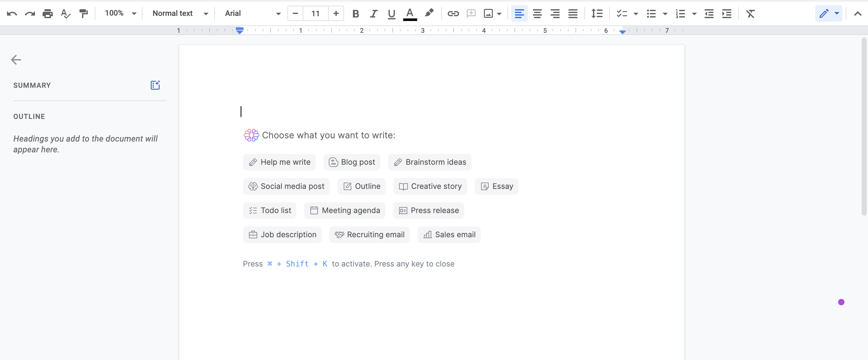Open the font family dropdown
868x360 pixels.
[x=251, y=13]
